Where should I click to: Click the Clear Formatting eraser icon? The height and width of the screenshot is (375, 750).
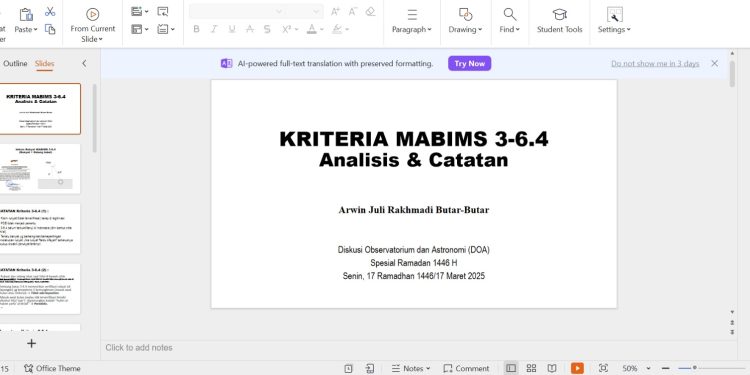(370, 11)
